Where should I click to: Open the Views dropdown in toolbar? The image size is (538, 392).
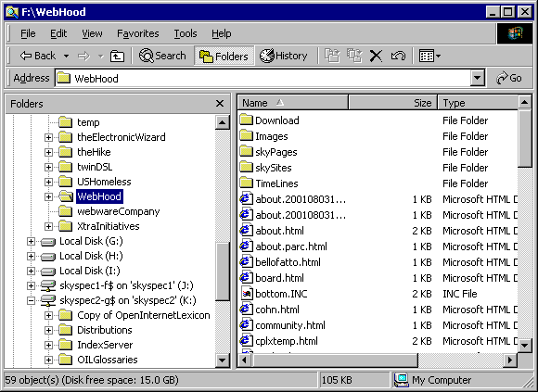pos(429,56)
